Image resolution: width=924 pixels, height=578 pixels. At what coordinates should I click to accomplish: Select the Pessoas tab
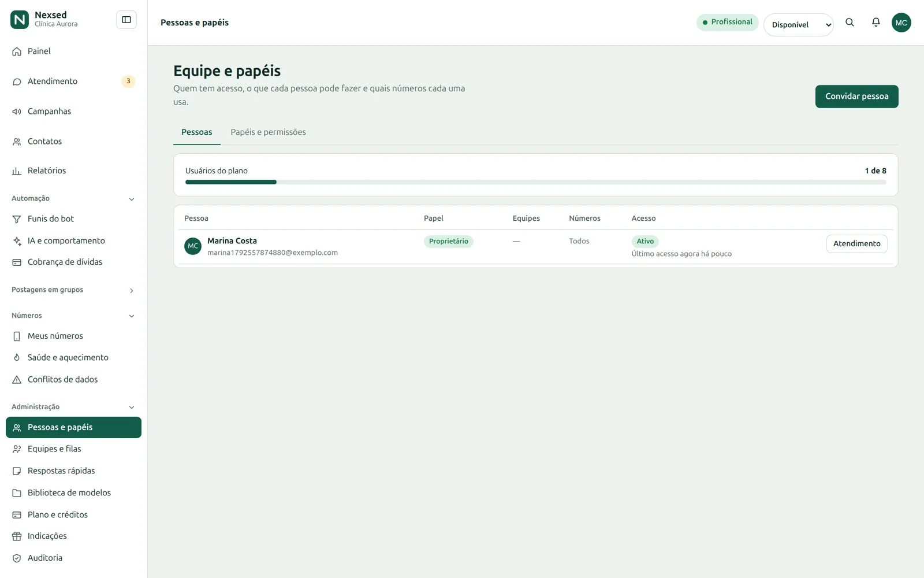(x=197, y=132)
